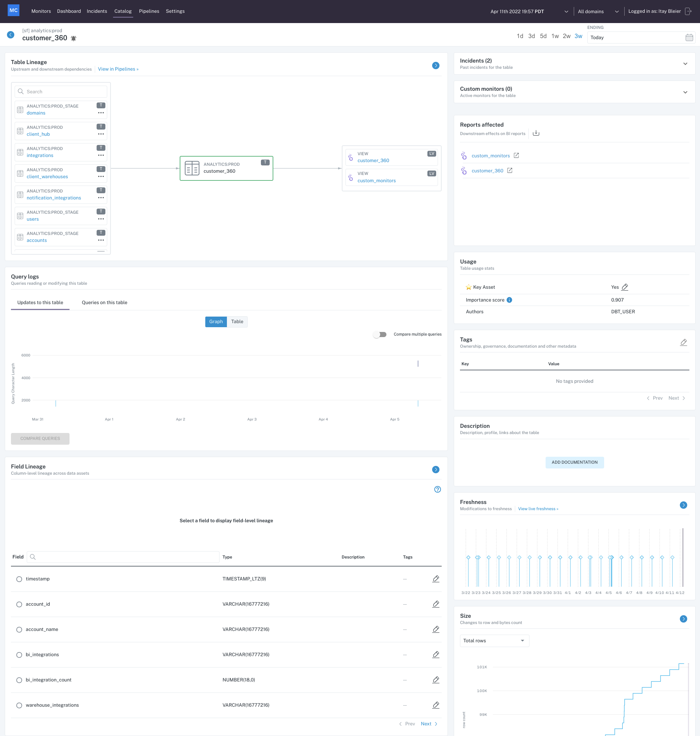Click the Add Documentation button
700x736 pixels.
click(x=574, y=463)
